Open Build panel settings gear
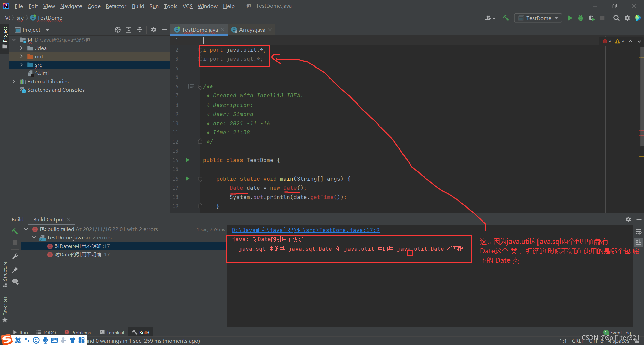The image size is (644, 345). coord(628,219)
